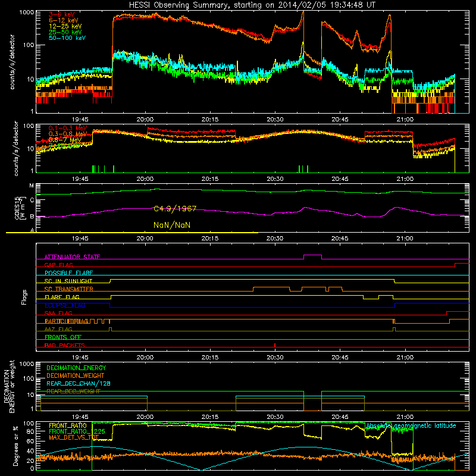Screen dimensions: 476x476
Task: Select the 12-25 keV legend label
Action: 65,26
